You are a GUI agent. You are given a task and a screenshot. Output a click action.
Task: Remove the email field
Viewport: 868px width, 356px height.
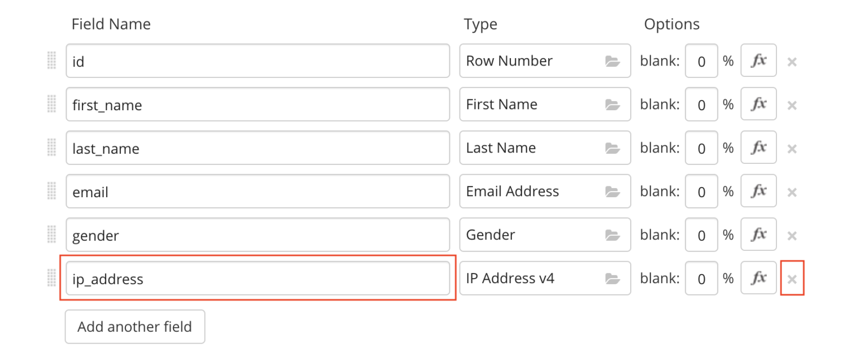point(792,191)
